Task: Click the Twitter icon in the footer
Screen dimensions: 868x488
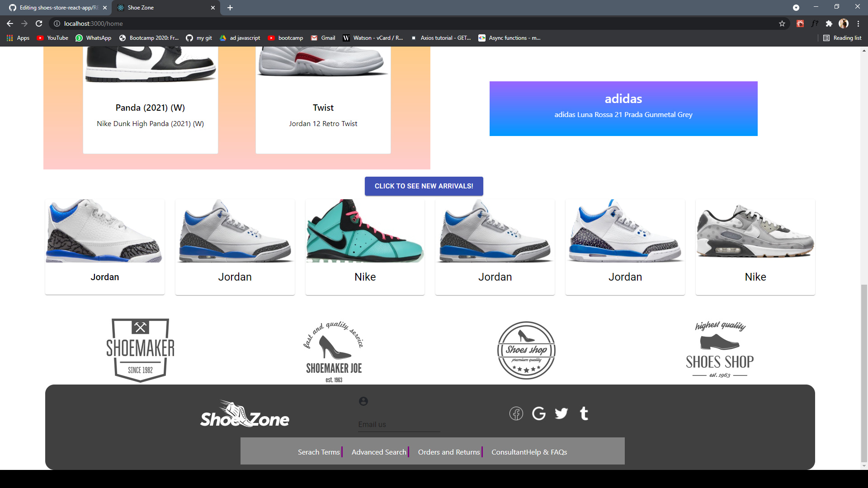Action: click(x=561, y=413)
